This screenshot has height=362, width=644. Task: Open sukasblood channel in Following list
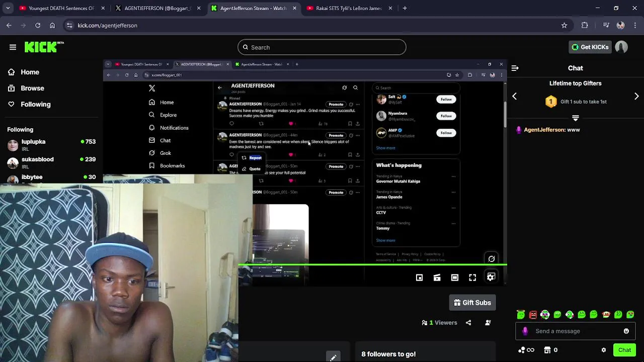[51, 162]
